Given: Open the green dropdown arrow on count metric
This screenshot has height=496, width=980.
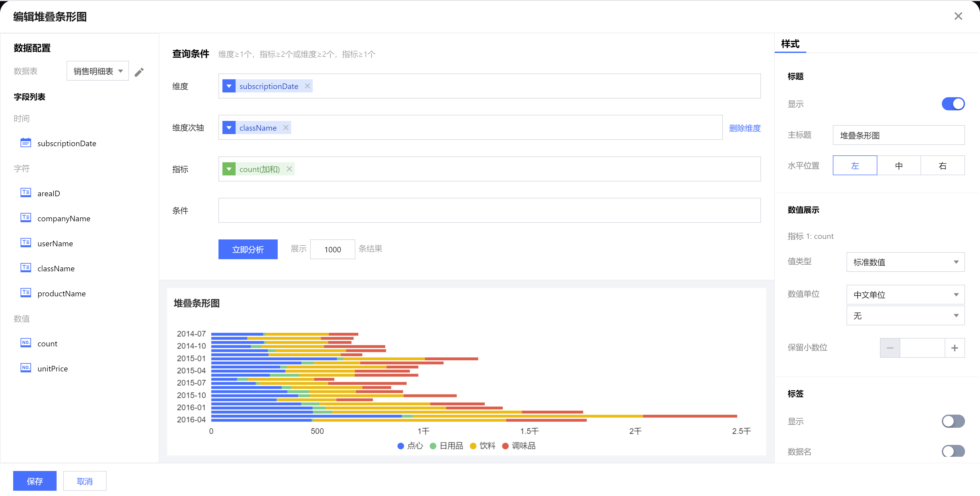Looking at the screenshot, I should (x=229, y=169).
